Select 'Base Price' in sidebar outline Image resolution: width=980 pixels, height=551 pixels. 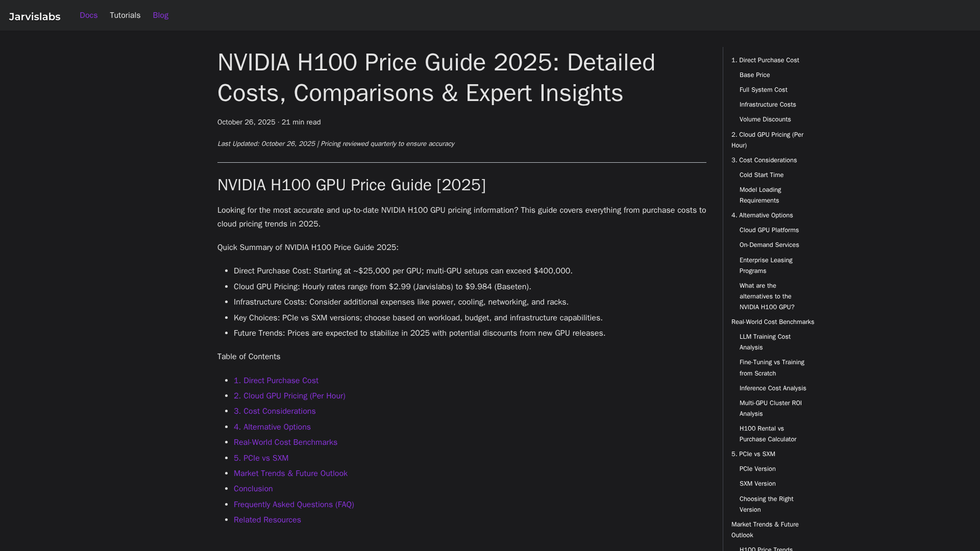coord(754,75)
